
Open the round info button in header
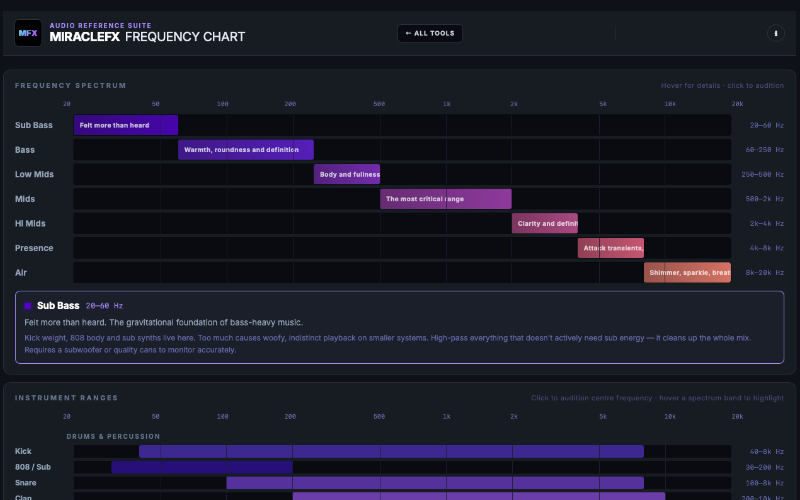(x=776, y=33)
